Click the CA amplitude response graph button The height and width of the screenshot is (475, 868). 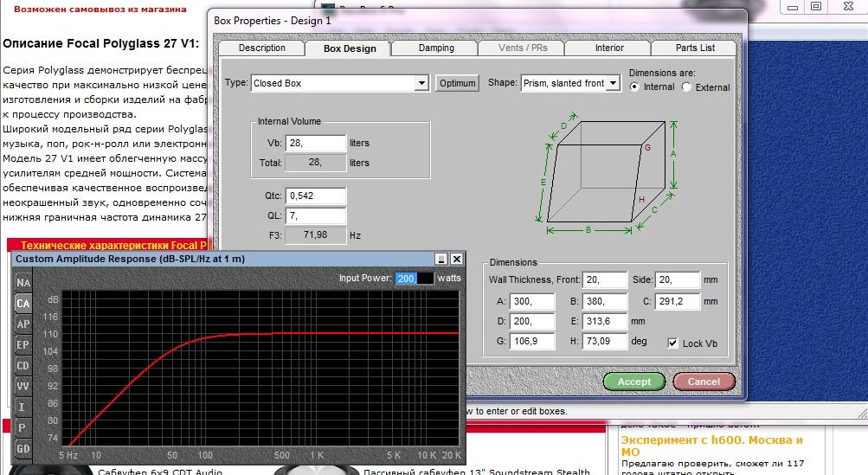23,304
